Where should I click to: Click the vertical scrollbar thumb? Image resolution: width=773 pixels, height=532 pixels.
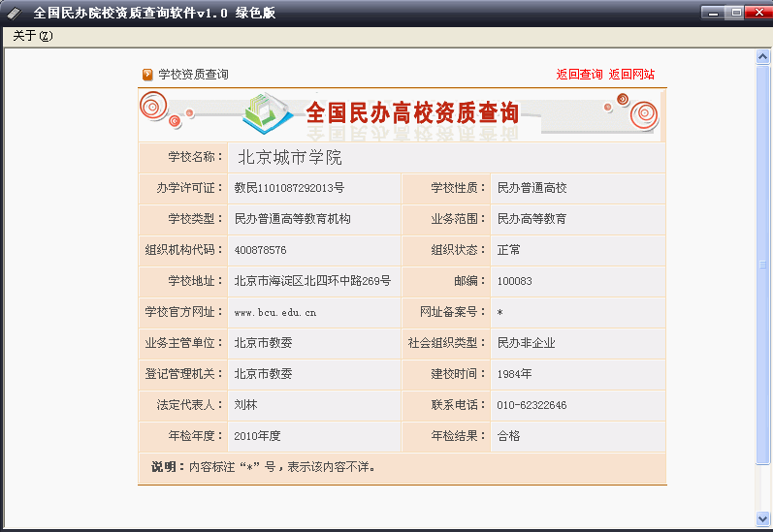(x=762, y=265)
